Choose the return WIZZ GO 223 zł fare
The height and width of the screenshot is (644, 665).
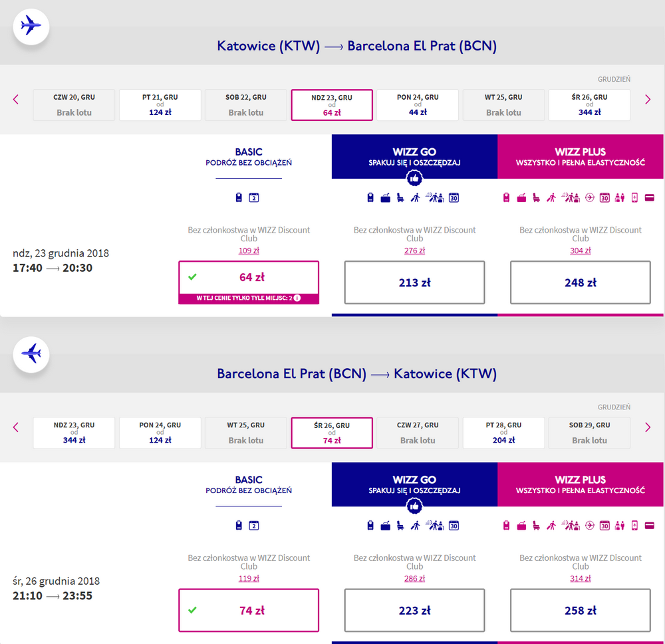pos(414,610)
